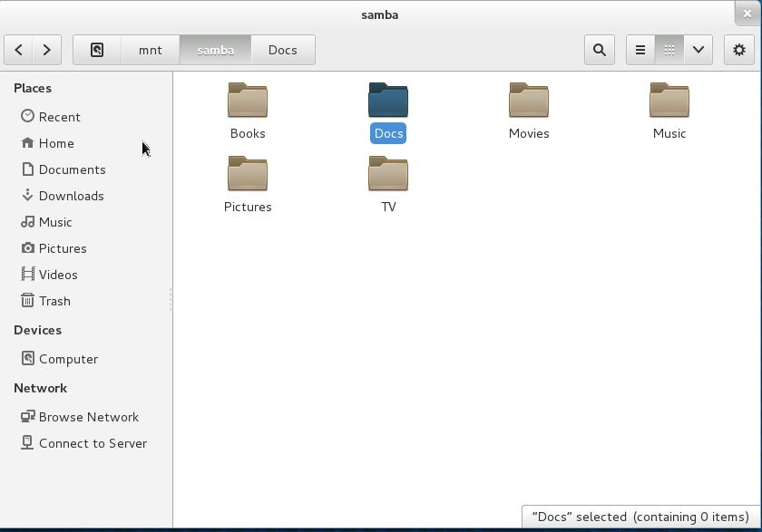The width and height of the screenshot is (762, 532).
Task: Open sidebar Pictures location label
Action: (63, 248)
